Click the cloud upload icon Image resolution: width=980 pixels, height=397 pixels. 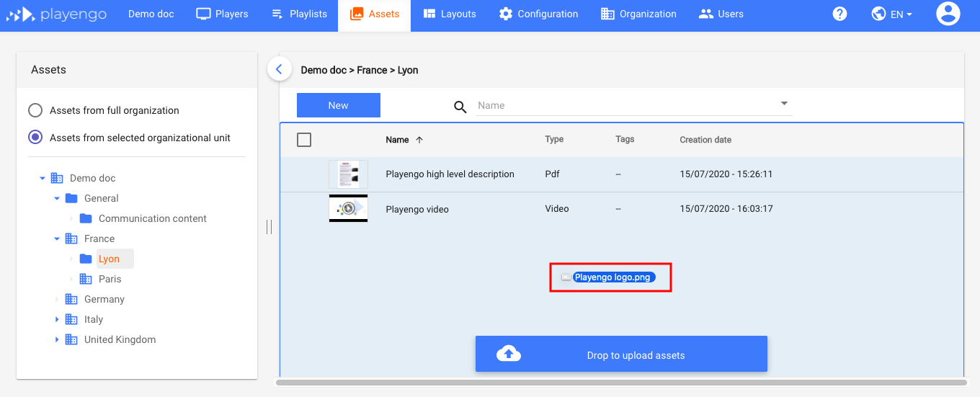coord(509,354)
